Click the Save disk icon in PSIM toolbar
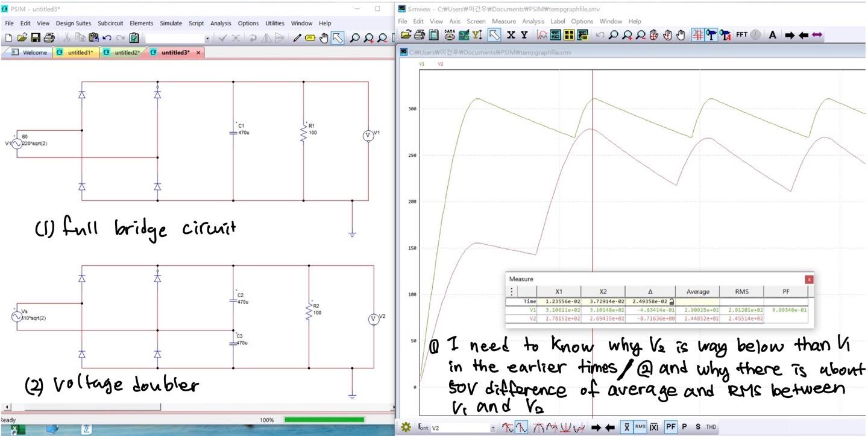Screen dimensions: 868x436 pos(36,38)
